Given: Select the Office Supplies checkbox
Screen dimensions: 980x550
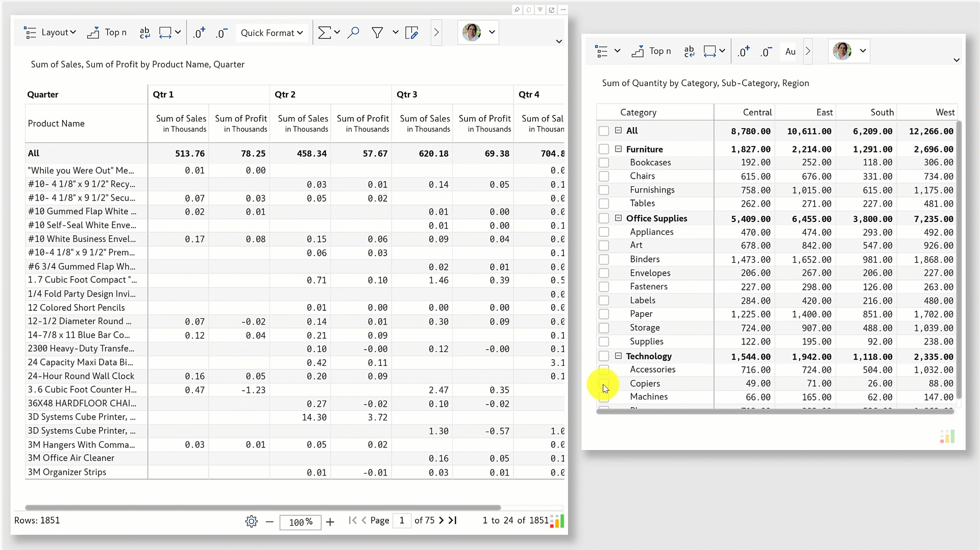Looking at the screenshot, I should pos(604,218).
